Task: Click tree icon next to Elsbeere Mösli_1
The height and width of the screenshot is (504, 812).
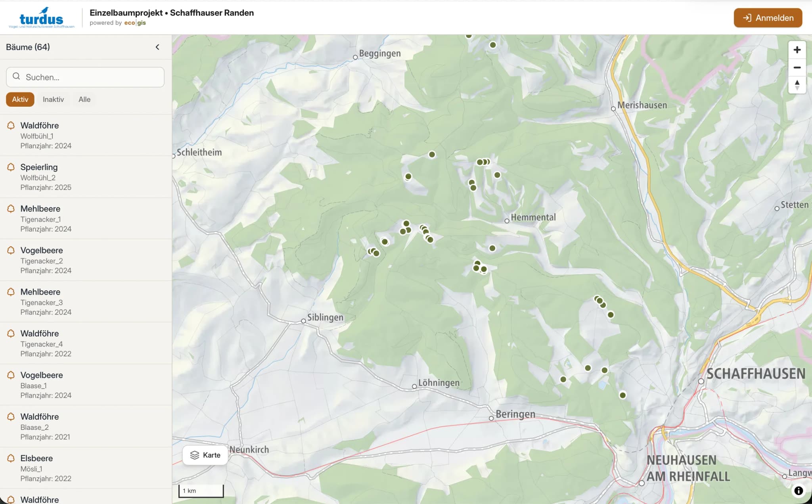Action: tap(11, 458)
